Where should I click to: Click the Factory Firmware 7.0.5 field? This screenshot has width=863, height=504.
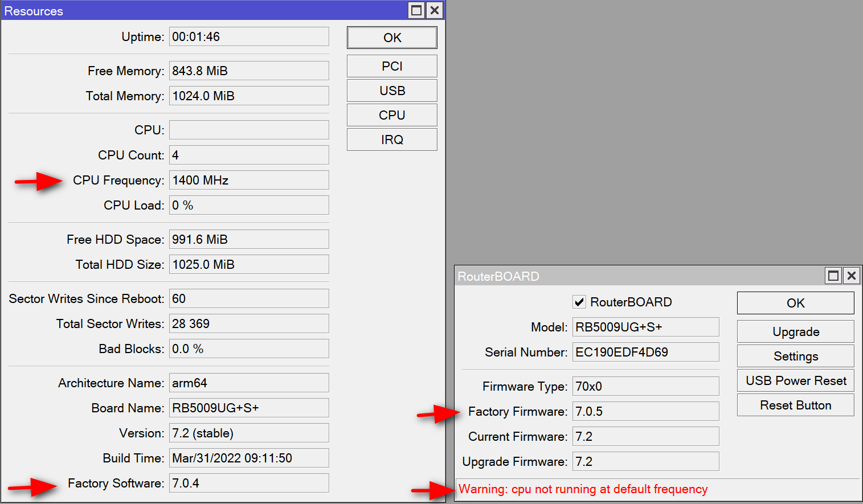pyautogui.click(x=645, y=411)
